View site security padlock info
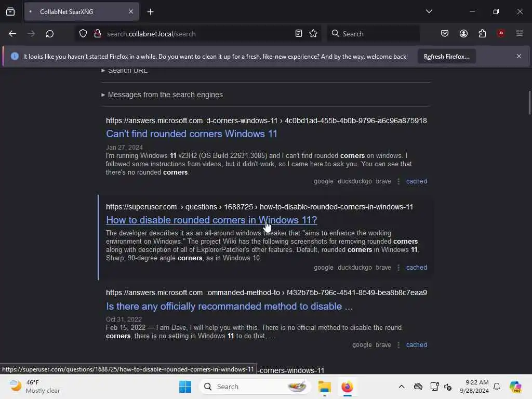The width and height of the screenshot is (532, 399). (x=97, y=34)
